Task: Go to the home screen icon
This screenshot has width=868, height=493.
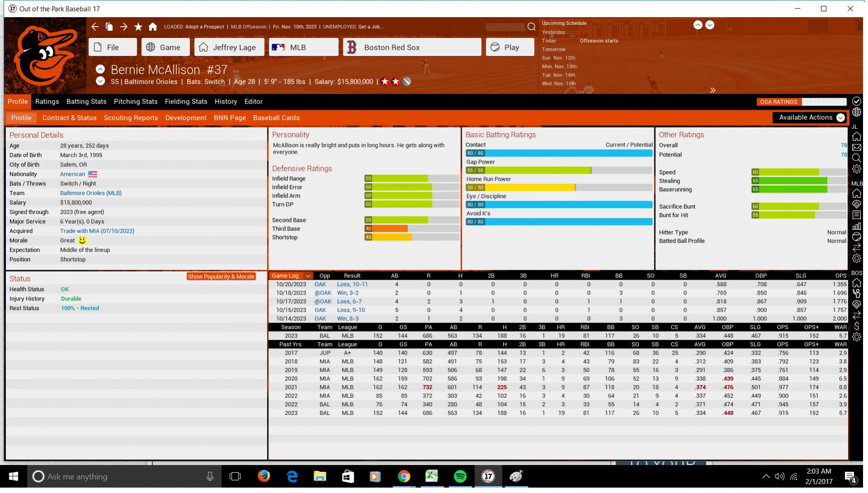Action: click(x=153, y=27)
